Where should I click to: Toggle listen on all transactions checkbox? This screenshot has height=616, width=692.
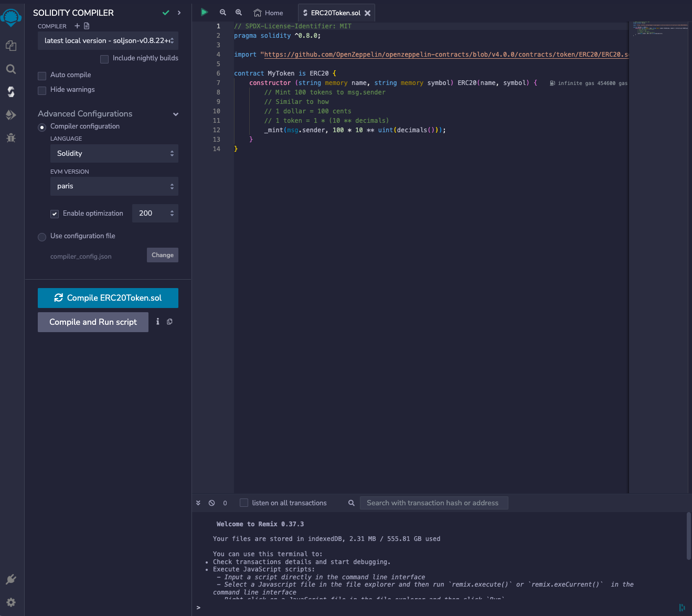244,503
